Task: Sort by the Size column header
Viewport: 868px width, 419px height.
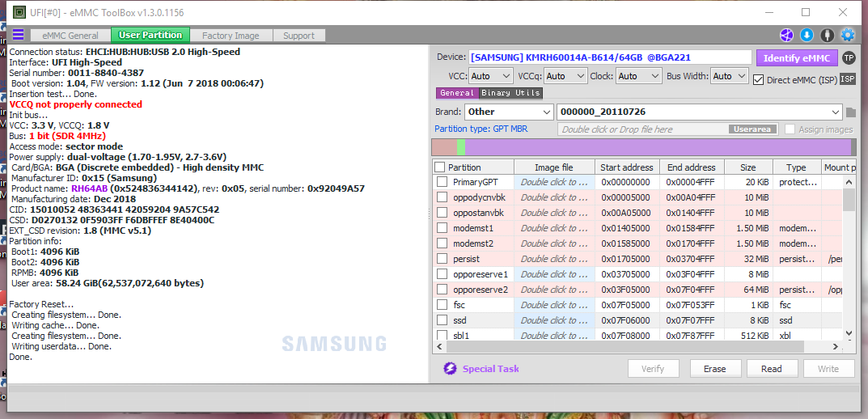Action: [747, 167]
